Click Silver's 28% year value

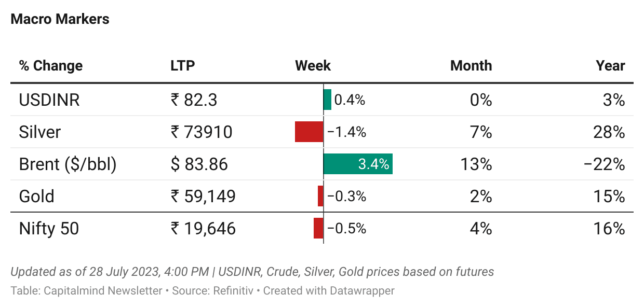(609, 132)
